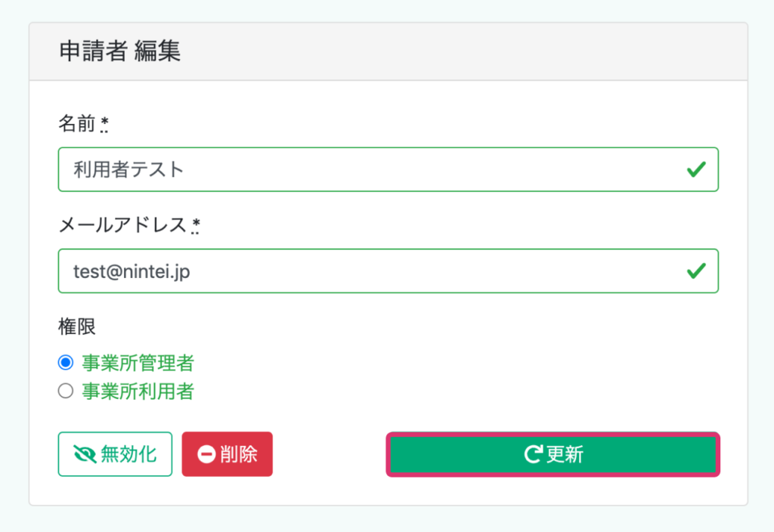
Task: Click the minus-circle icon on 削除 button
Action: pos(206,454)
